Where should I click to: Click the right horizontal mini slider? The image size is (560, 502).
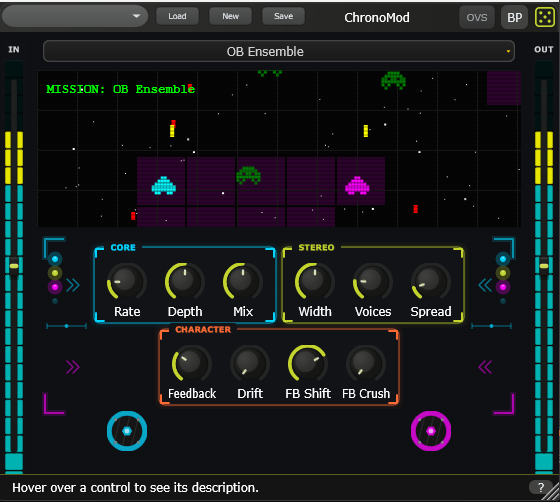491,326
